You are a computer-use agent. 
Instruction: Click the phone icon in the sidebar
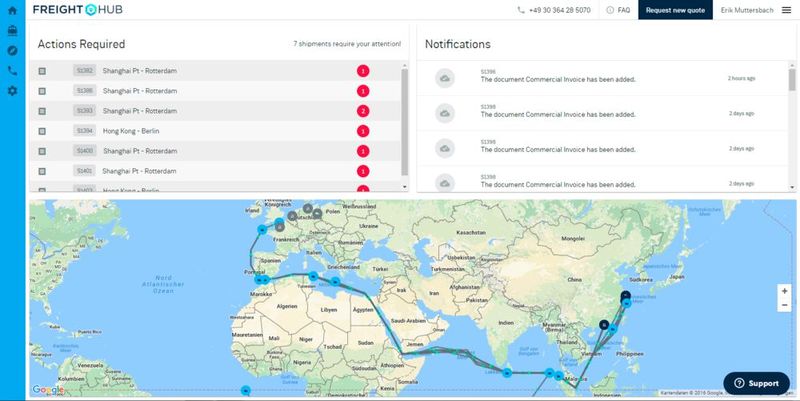(12, 71)
